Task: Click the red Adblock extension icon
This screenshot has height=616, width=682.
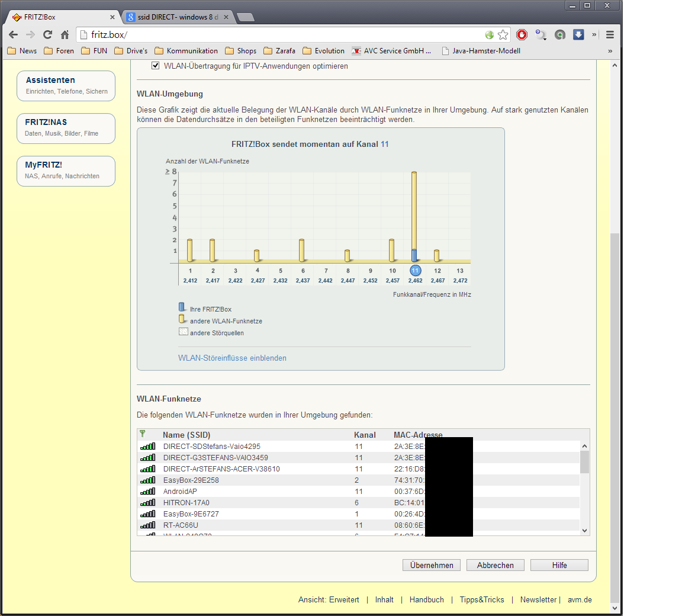Action: point(522,35)
